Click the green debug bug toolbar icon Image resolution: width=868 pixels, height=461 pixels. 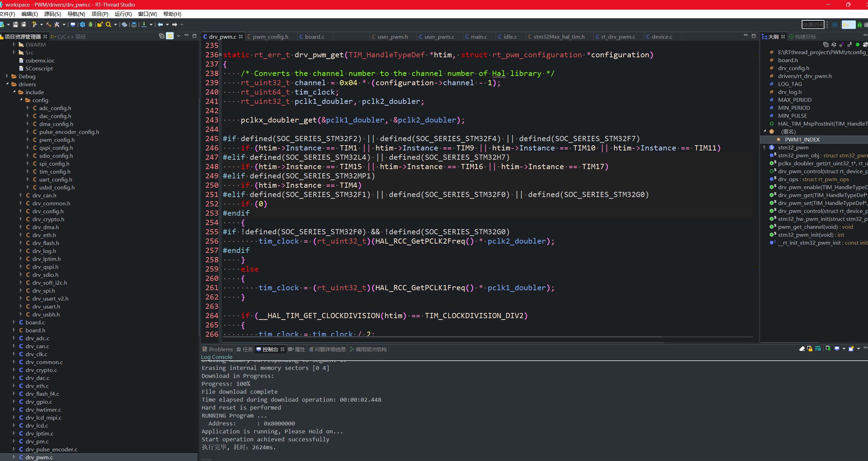pyautogui.click(x=90, y=24)
